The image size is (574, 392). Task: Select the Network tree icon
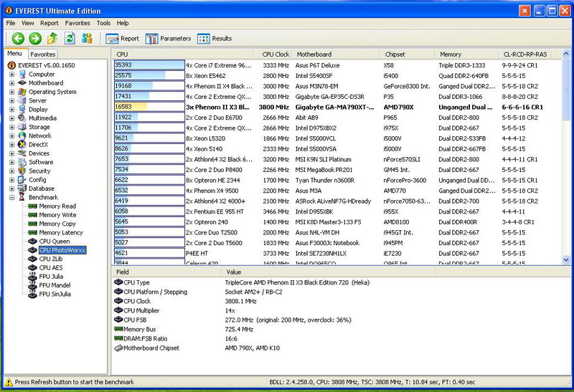[x=22, y=135]
